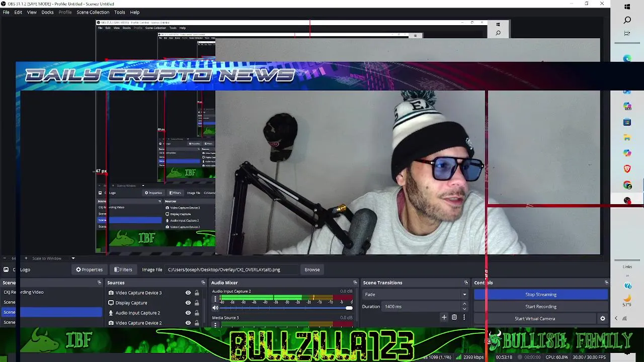Image resolution: width=644 pixels, height=362 pixels.
Task: Click Start Virtual Camera button
Action: click(x=535, y=319)
